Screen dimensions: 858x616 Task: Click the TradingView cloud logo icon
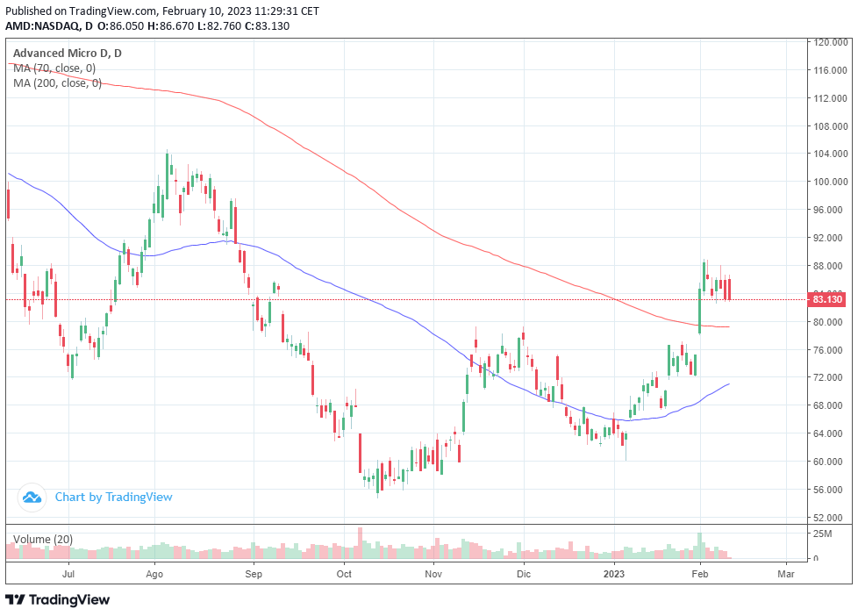coord(32,498)
